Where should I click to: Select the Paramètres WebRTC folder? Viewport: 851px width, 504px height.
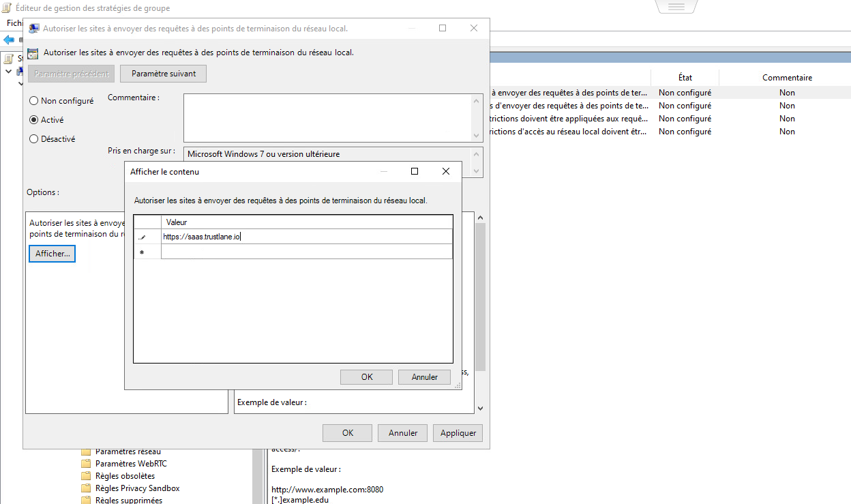131,464
